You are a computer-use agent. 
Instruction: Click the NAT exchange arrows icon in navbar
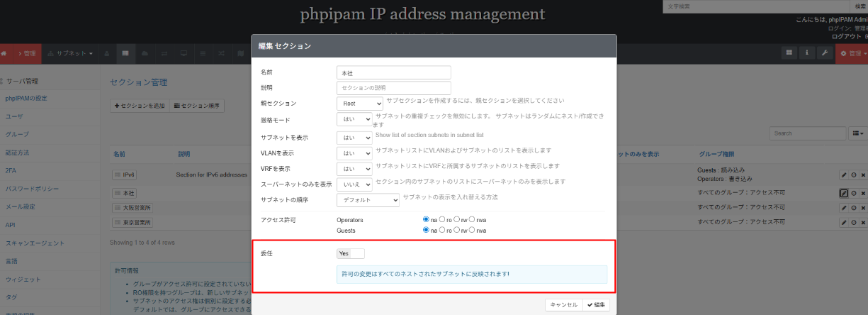(x=164, y=53)
